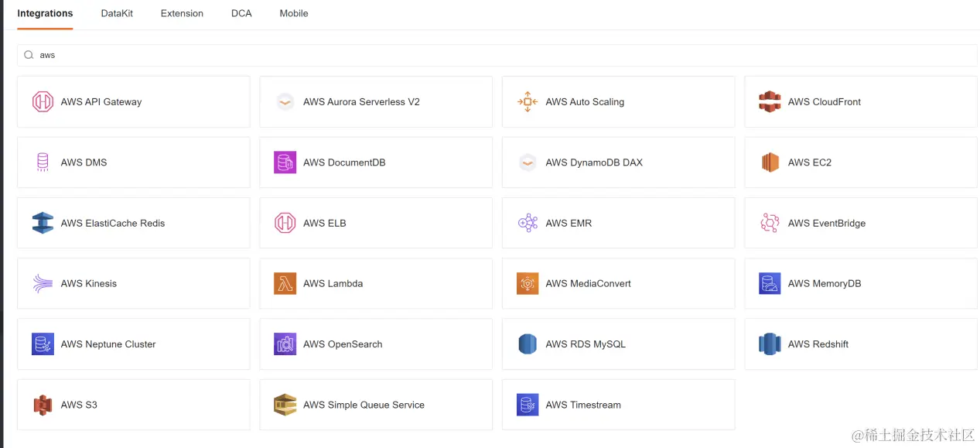Open the 'AWS DMS' label
Screen dimensions: 980x448
pyautogui.click(x=84, y=162)
